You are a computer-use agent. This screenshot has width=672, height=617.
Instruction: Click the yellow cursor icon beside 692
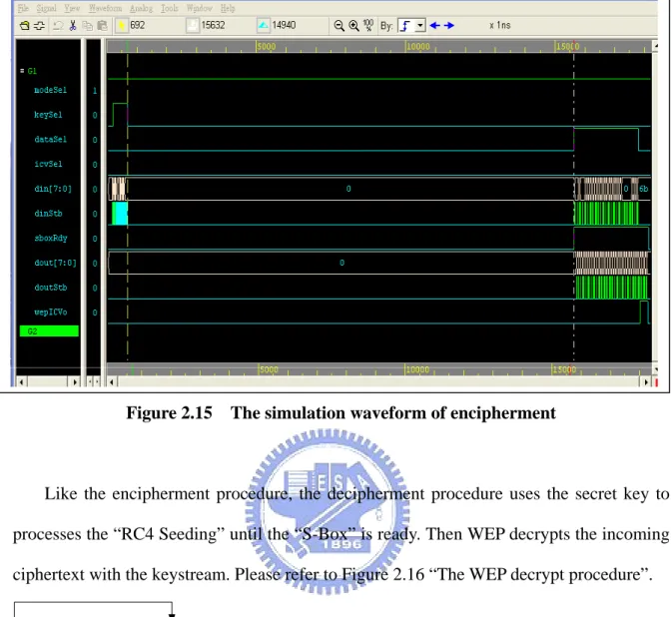pyautogui.click(x=122, y=26)
